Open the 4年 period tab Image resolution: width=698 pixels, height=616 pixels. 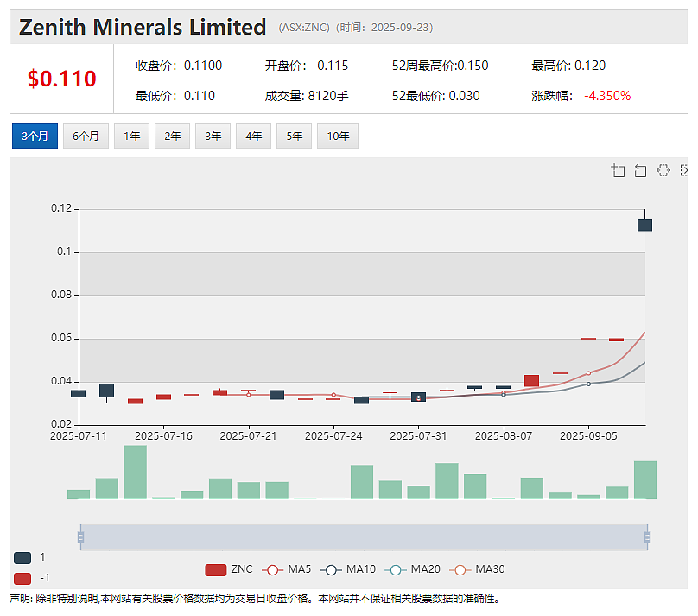pos(253,136)
